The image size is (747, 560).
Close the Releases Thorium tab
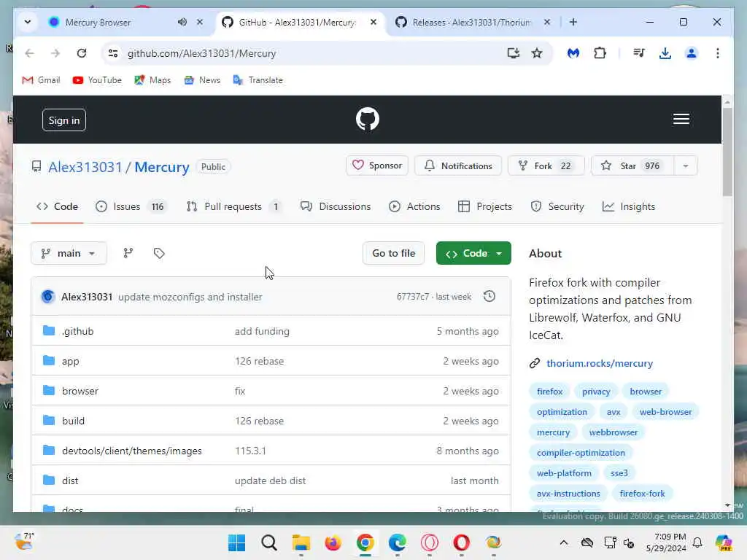547,22
